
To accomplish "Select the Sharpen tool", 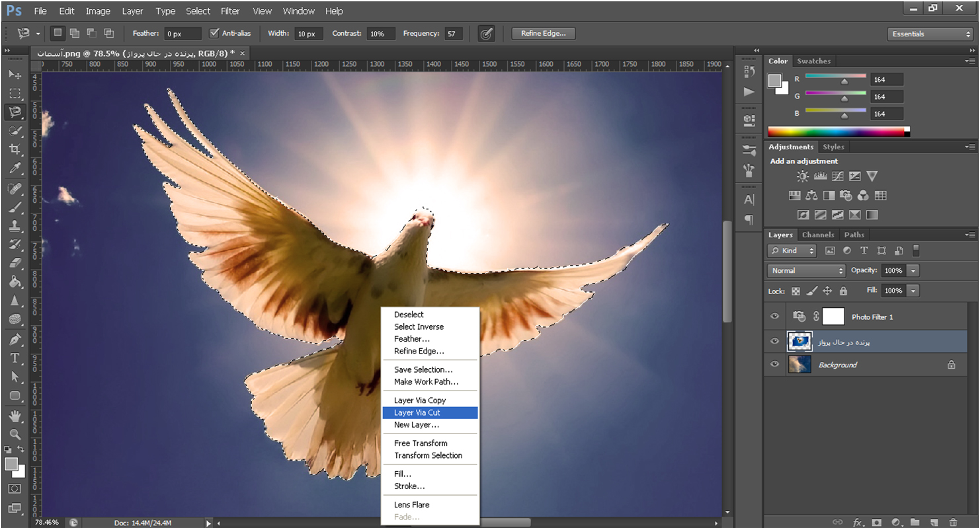I will [15, 301].
